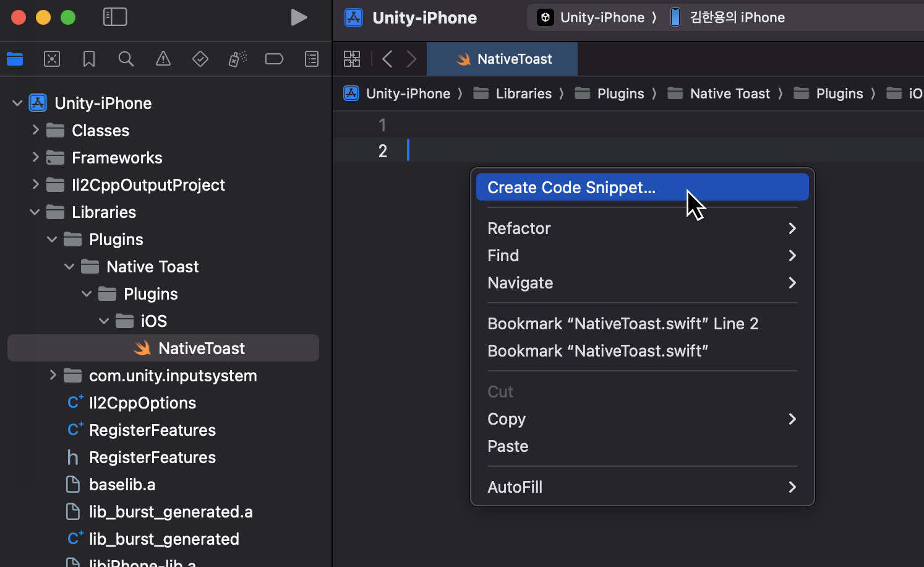Click first Plugins breadcrumb in jump bar
924x567 pixels.
click(x=620, y=93)
